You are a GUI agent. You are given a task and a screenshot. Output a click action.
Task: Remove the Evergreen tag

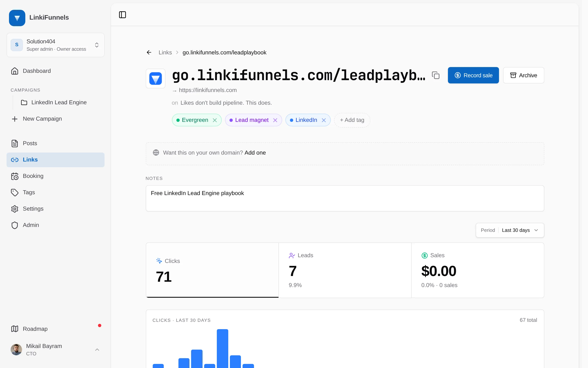pos(215,120)
